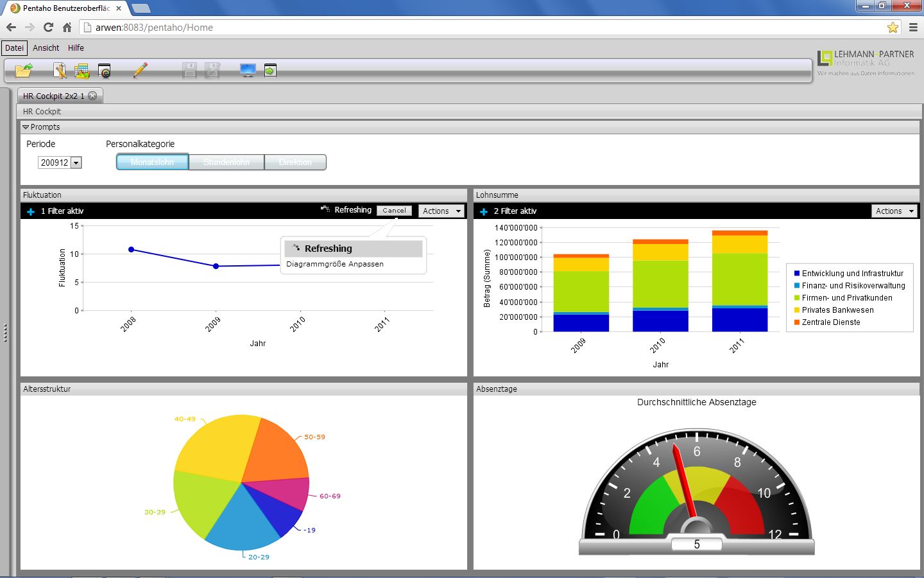Collapse the Prompts section
Screen dimensions: 924x578
coord(26,127)
